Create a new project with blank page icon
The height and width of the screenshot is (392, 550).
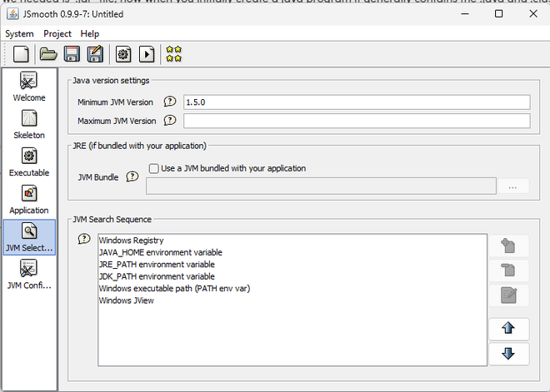[x=21, y=54]
